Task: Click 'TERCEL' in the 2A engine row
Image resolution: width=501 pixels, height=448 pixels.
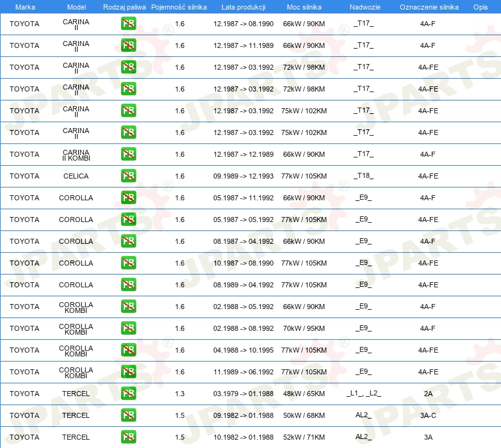Action: [x=76, y=394]
